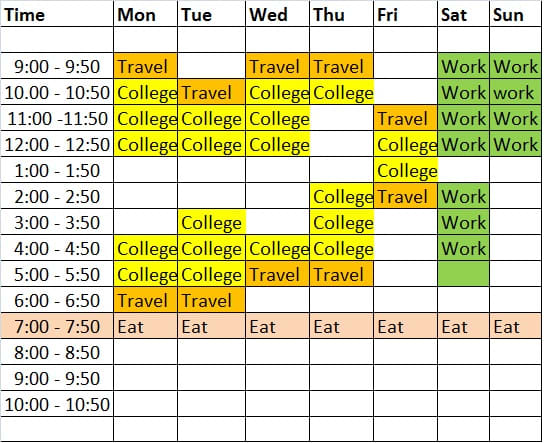Click Thursday 2:00 College cell
This screenshot has height=443, width=545.
click(341, 196)
